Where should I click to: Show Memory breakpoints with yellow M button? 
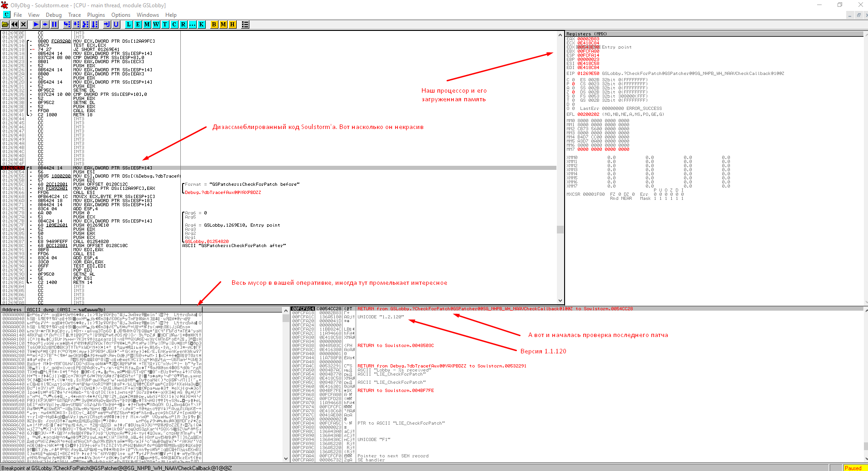pyautogui.click(x=223, y=25)
